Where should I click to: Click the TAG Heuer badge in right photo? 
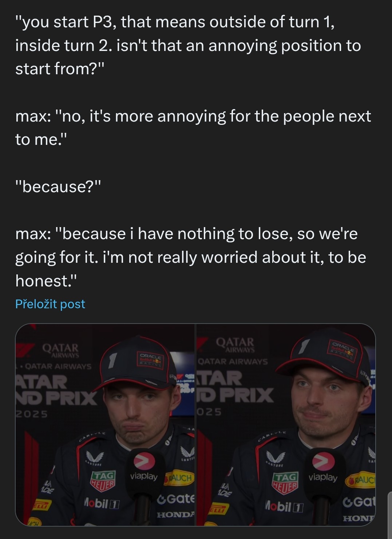[286, 483]
